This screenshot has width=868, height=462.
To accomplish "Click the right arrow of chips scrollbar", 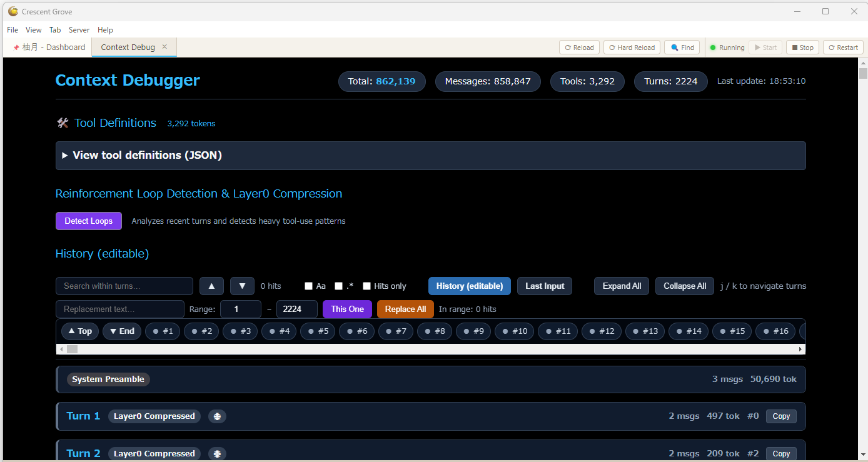I will click(800, 349).
